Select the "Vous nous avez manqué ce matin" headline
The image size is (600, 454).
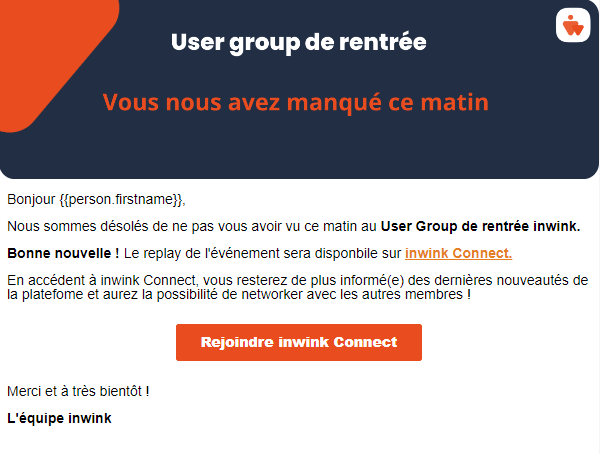[295, 102]
